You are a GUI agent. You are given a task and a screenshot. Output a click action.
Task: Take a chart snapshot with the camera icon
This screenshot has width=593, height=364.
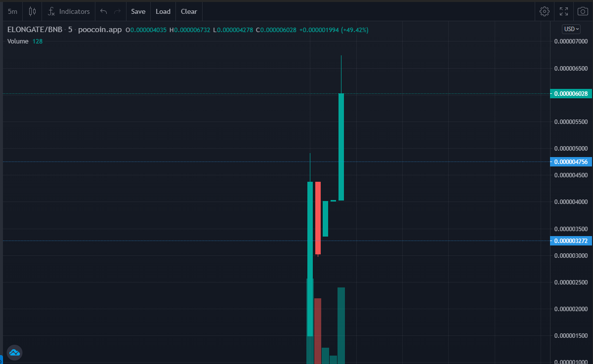coord(583,11)
